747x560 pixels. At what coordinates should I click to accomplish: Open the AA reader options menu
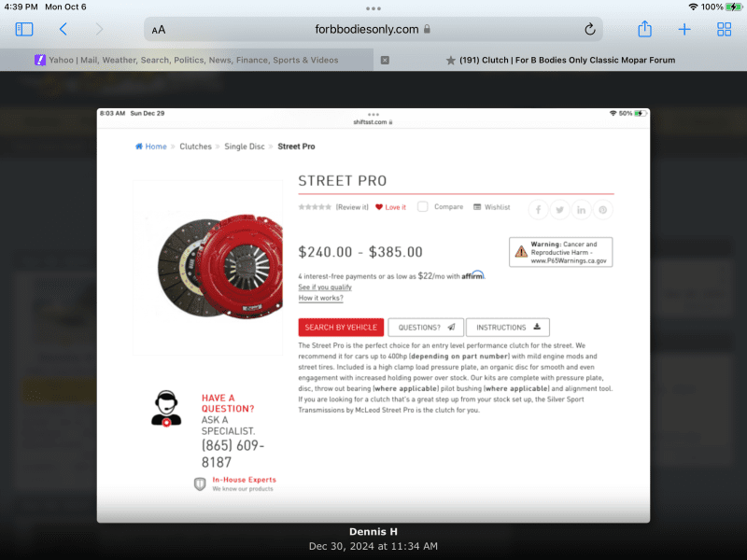pos(159,30)
